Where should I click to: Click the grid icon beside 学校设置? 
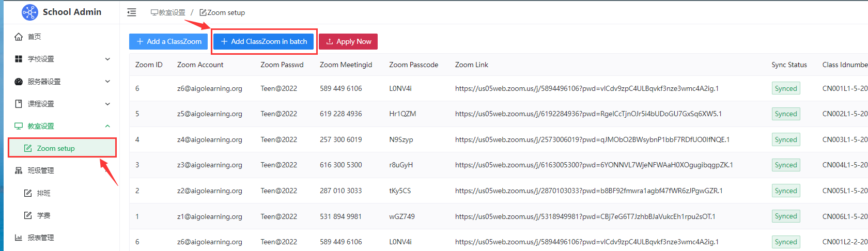[19, 59]
